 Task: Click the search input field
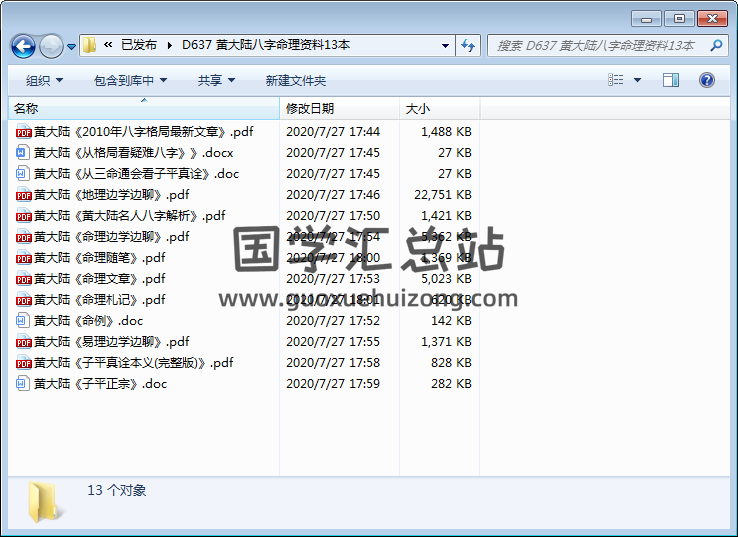click(x=595, y=46)
